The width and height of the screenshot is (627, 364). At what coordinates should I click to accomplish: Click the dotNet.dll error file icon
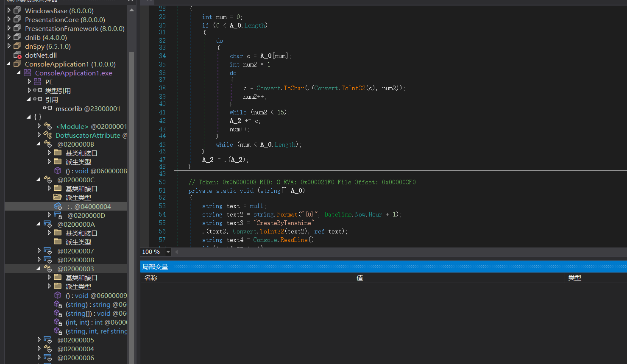click(x=17, y=55)
